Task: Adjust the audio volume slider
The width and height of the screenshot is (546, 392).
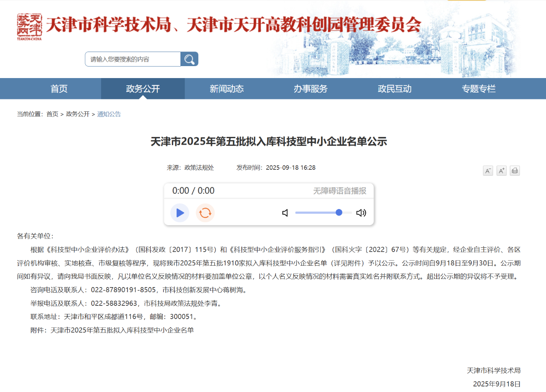Action: [x=339, y=212]
